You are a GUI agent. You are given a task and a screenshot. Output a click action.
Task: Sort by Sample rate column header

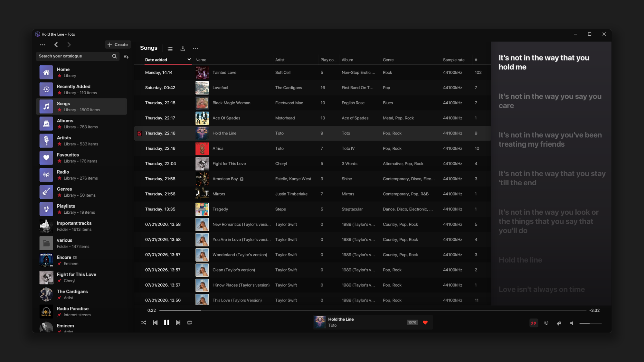(454, 60)
